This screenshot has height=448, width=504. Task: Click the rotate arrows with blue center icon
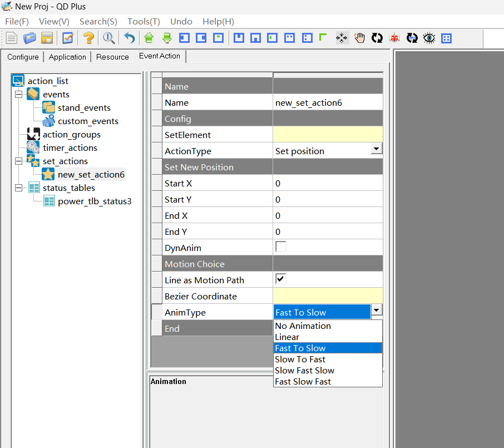point(412,38)
